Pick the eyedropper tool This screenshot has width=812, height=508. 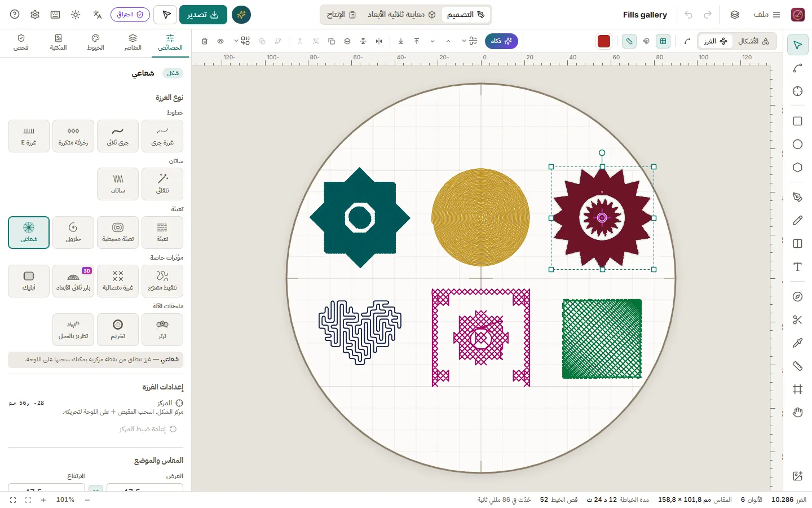point(797,343)
